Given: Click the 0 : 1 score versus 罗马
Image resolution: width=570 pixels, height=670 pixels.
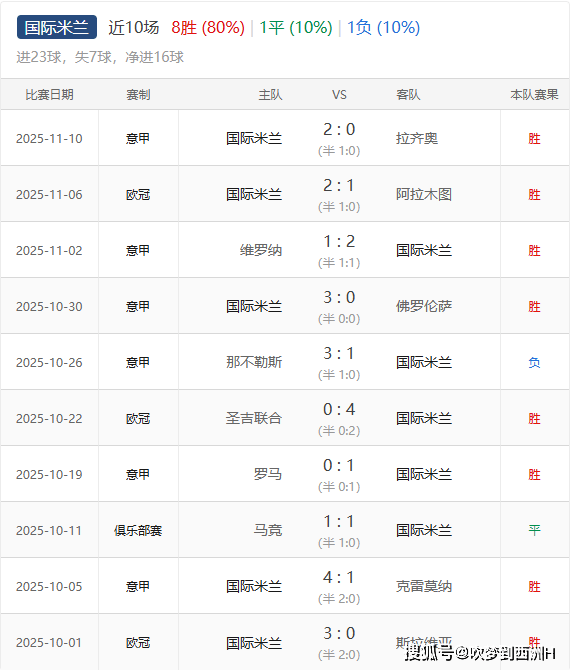Looking at the screenshot, I should click(339, 465).
